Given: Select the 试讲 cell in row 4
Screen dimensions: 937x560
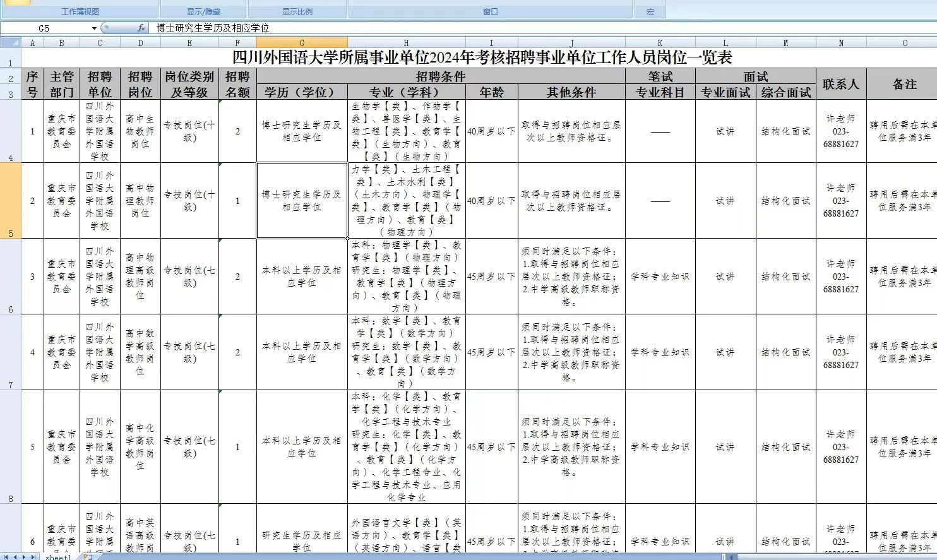Looking at the screenshot, I should 725,131.
